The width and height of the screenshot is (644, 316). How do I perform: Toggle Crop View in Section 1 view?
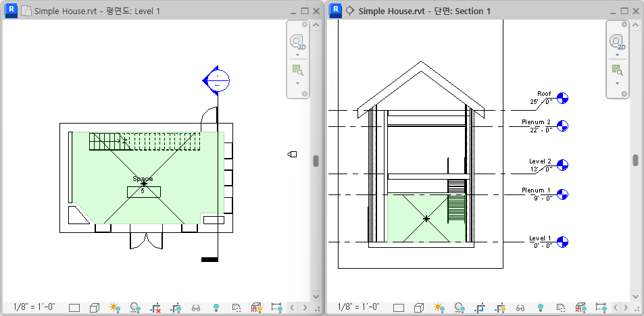pyautogui.click(x=480, y=307)
